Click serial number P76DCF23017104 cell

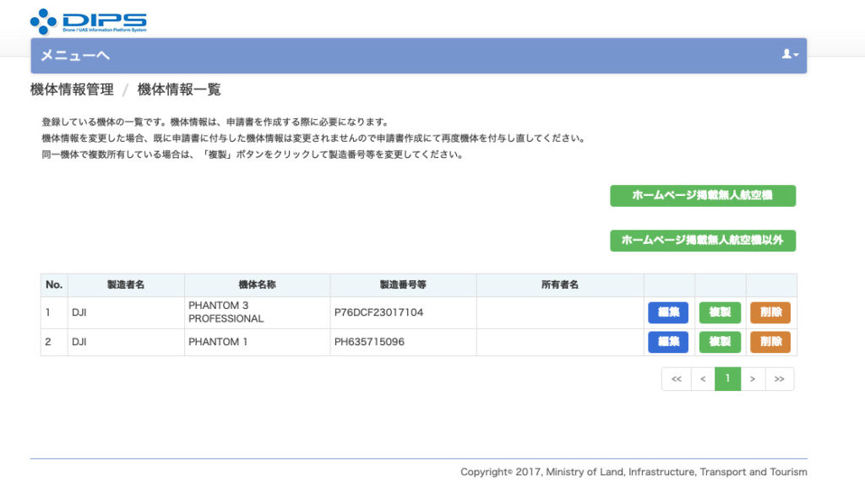378,313
